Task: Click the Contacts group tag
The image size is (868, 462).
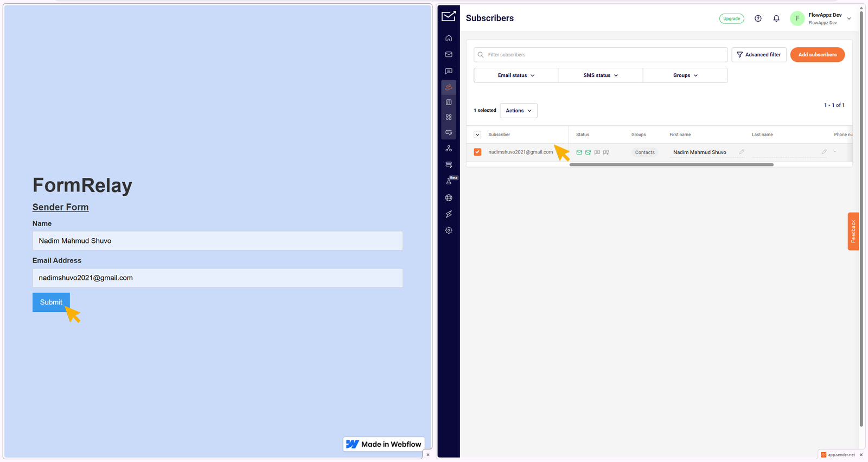Action: click(x=644, y=152)
